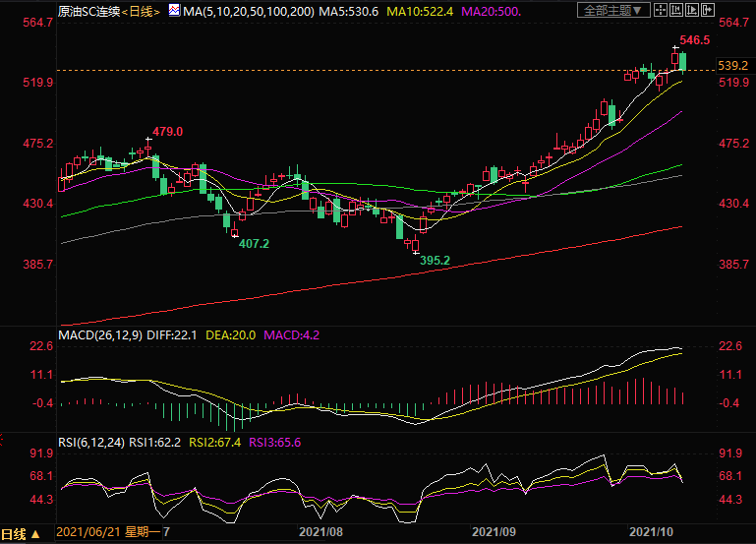This screenshot has height=544, width=756.
Task: Click the 395.2 low price marker
Action: pyautogui.click(x=435, y=261)
